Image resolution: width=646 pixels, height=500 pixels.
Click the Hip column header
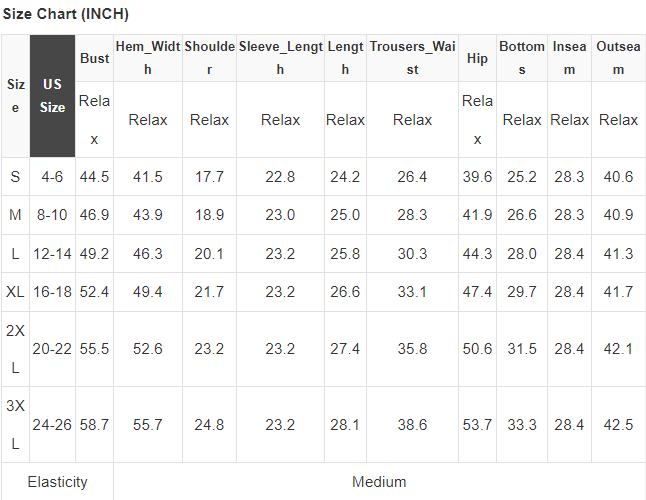477,58
